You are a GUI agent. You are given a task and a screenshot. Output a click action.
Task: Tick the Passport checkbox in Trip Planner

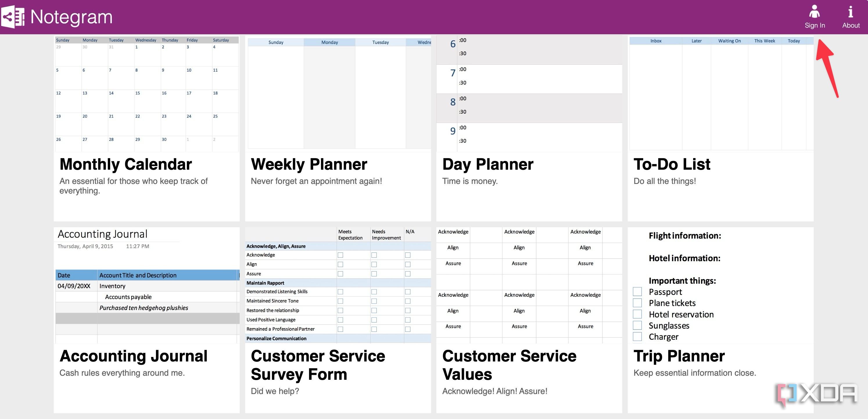(637, 291)
